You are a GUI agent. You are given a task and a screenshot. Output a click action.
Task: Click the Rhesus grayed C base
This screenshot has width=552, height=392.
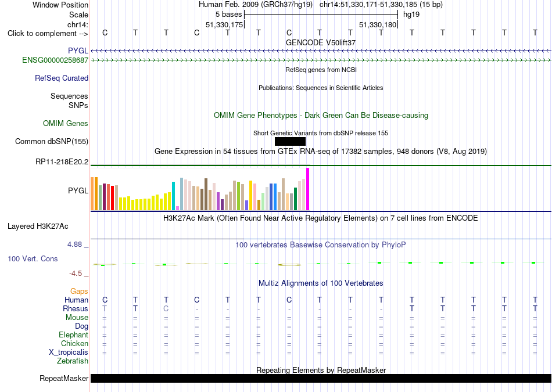[166, 308]
